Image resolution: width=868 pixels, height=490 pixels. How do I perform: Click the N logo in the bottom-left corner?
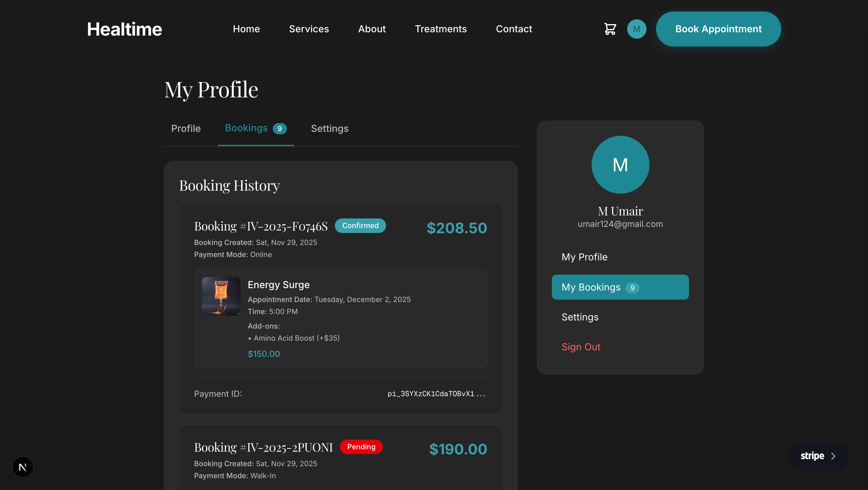click(x=23, y=467)
